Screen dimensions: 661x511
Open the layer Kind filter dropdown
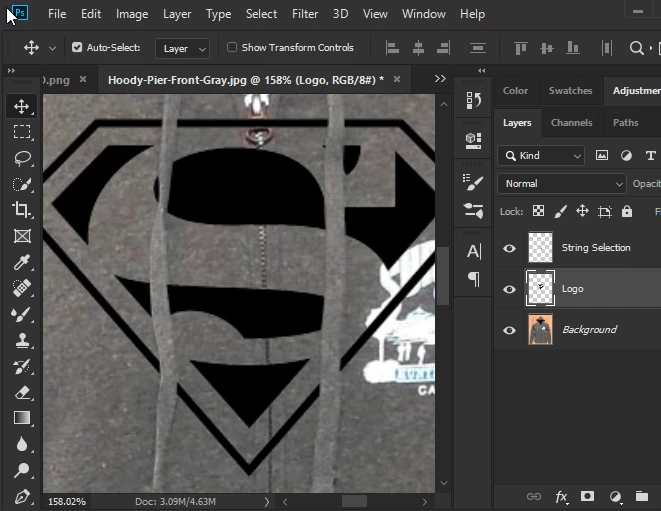[541, 156]
